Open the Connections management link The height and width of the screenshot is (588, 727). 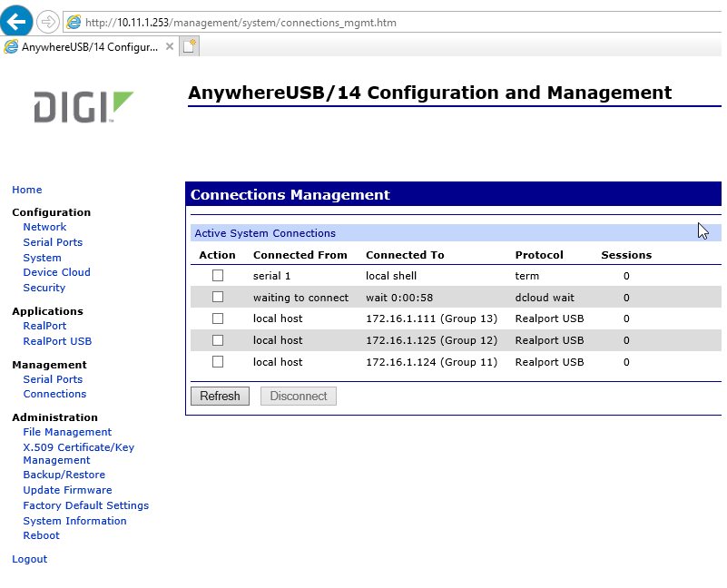[x=54, y=394]
